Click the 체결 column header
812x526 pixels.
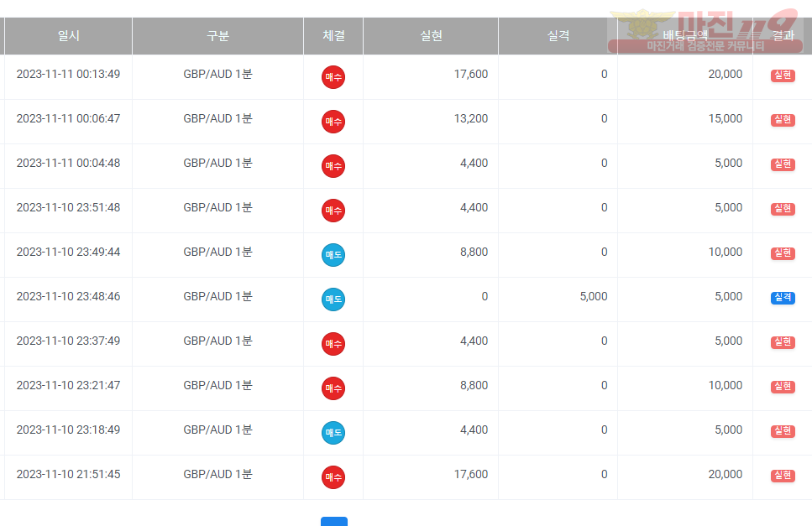pos(333,36)
